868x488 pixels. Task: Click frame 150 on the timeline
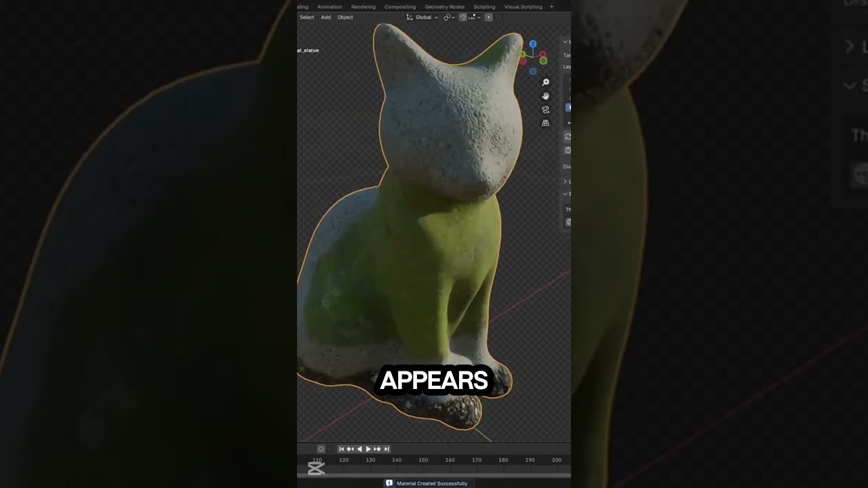pos(423,460)
